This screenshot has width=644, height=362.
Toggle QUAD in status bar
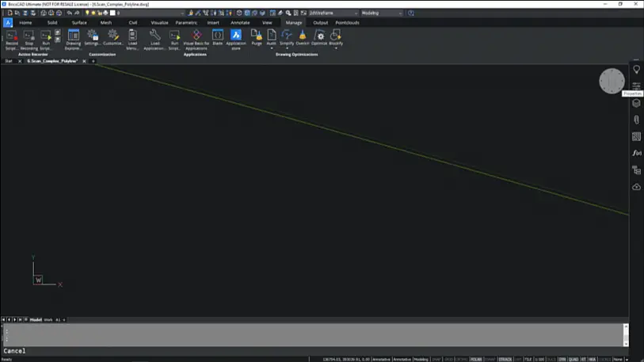[x=574, y=360]
